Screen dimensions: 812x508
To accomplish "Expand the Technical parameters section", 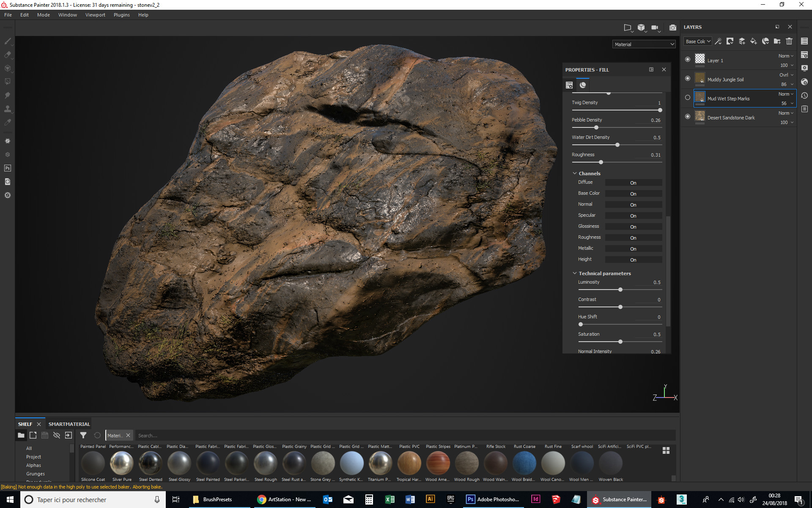I will coord(575,273).
